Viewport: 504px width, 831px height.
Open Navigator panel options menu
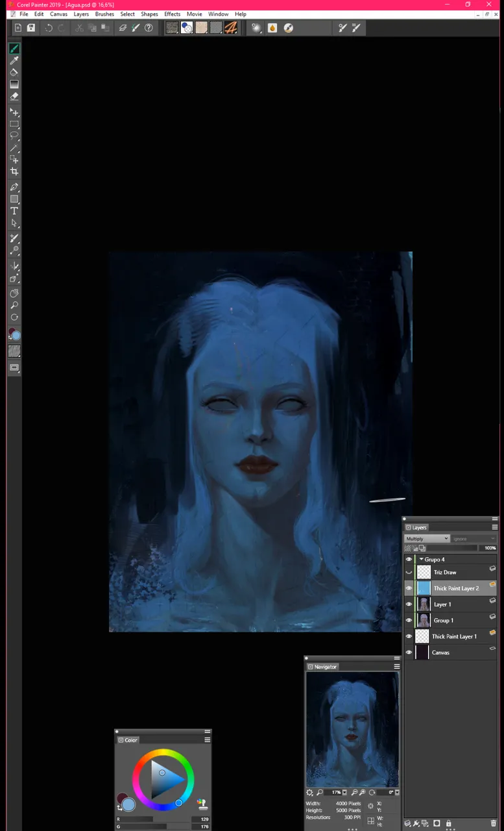(x=397, y=667)
